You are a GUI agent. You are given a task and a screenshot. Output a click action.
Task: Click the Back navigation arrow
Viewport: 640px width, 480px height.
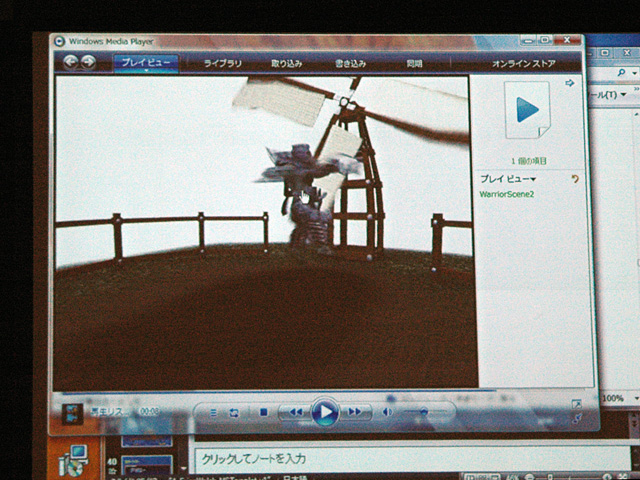point(71,61)
